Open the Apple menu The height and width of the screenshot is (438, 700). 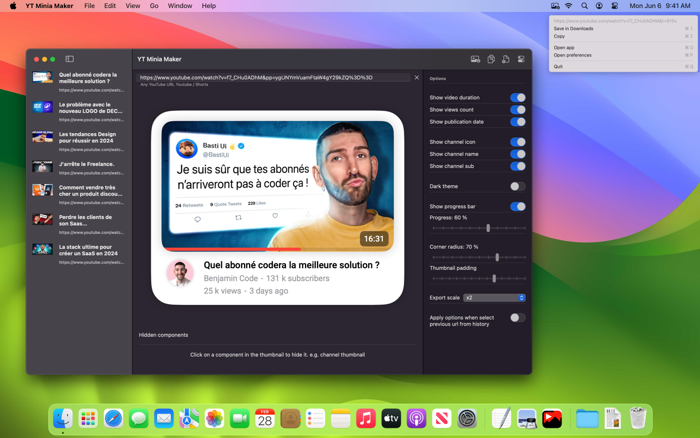point(13,6)
